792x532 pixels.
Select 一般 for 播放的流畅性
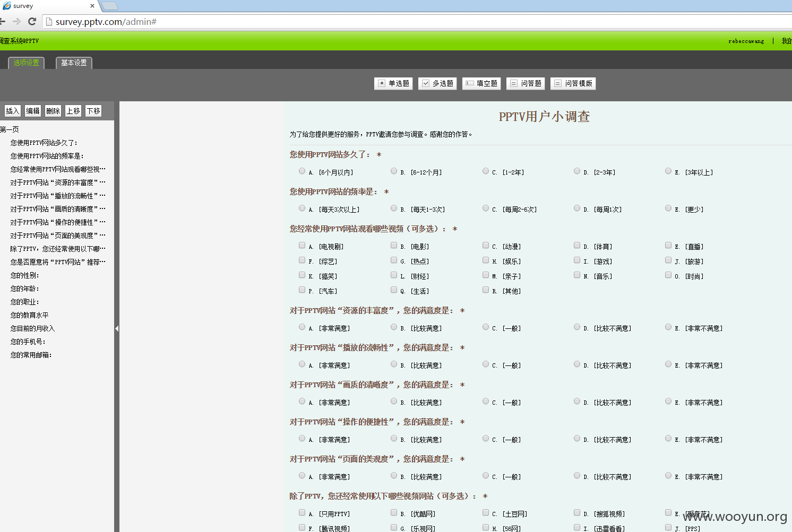pos(486,364)
